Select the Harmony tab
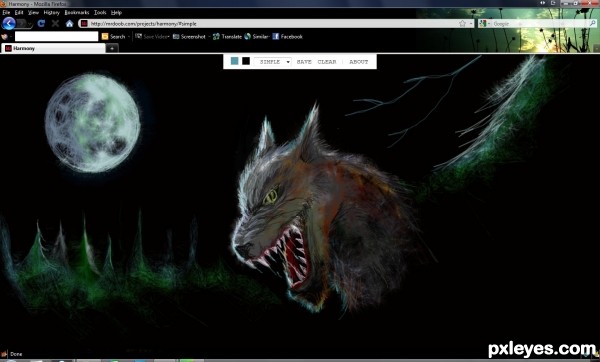Screen dimensions: 600x362 (54, 48)
